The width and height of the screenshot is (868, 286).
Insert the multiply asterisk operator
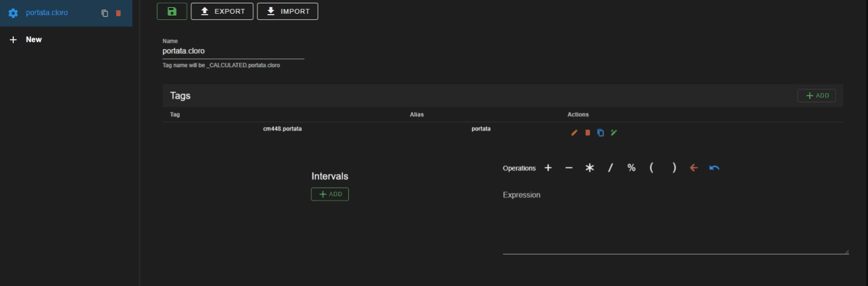(590, 168)
